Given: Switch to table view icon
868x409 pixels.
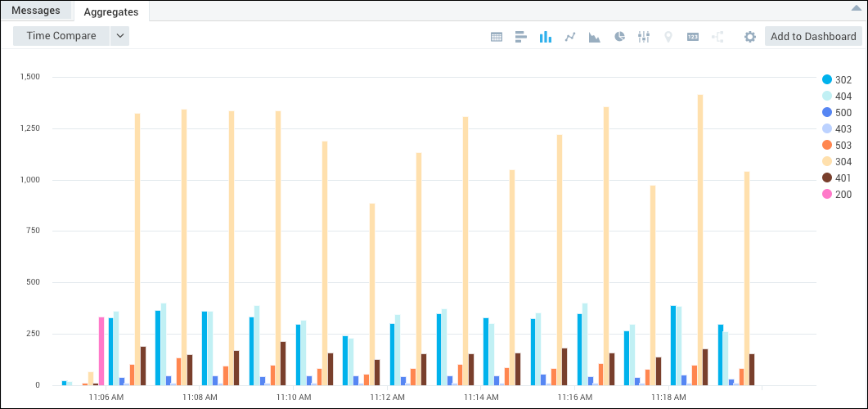Looking at the screenshot, I should tap(496, 37).
